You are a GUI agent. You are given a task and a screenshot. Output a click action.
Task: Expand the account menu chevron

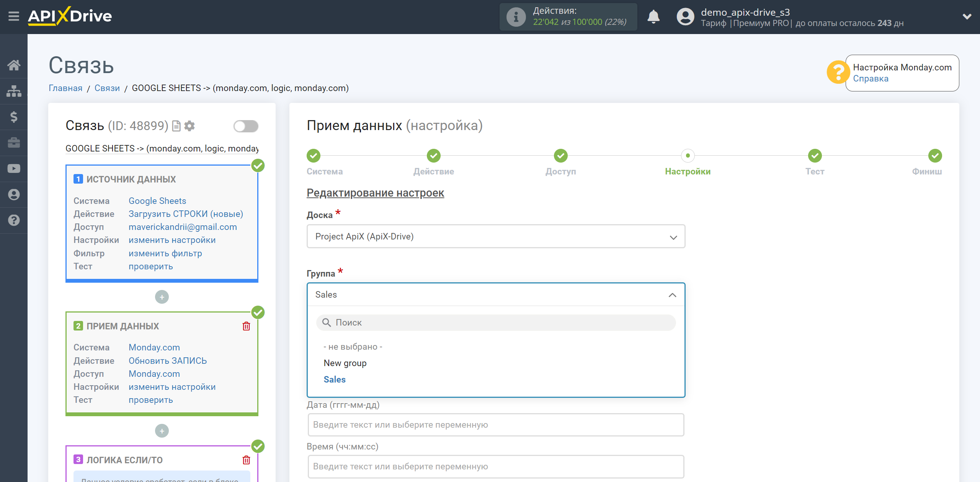(967, 16)
